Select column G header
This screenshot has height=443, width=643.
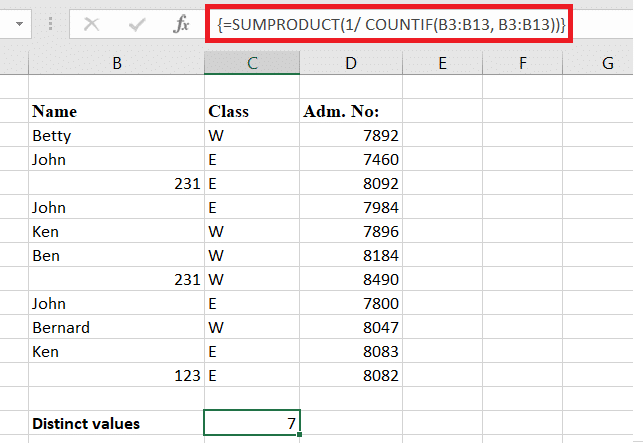(606, 64)
